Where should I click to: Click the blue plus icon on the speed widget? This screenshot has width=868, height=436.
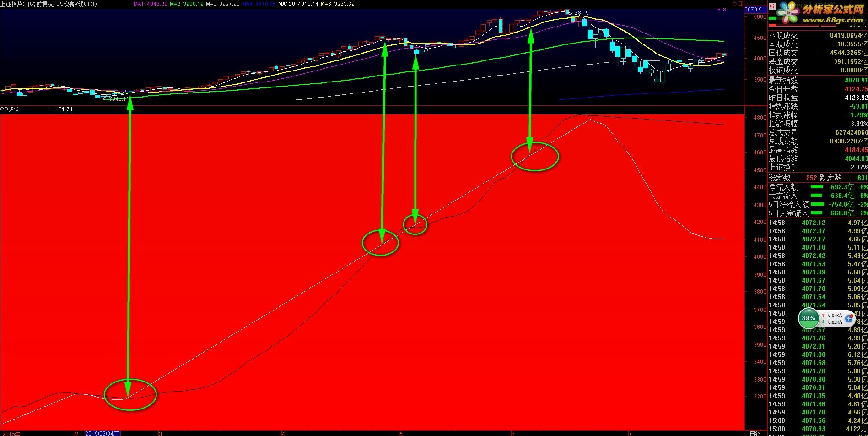[x=849, y=318]
